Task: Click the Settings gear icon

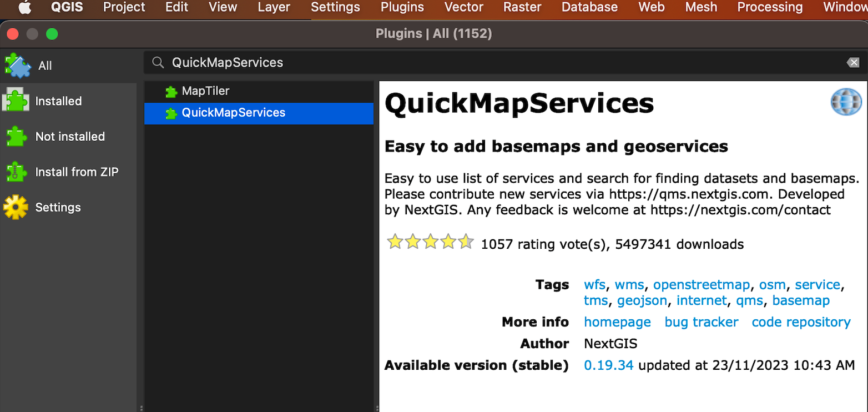Action: [x=16, y=208]
